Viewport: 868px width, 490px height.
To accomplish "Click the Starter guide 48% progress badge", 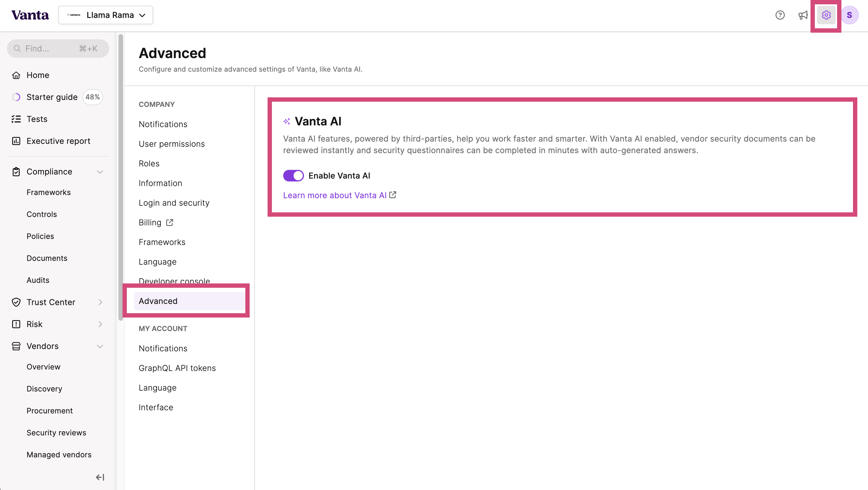I will pos(93,97).
